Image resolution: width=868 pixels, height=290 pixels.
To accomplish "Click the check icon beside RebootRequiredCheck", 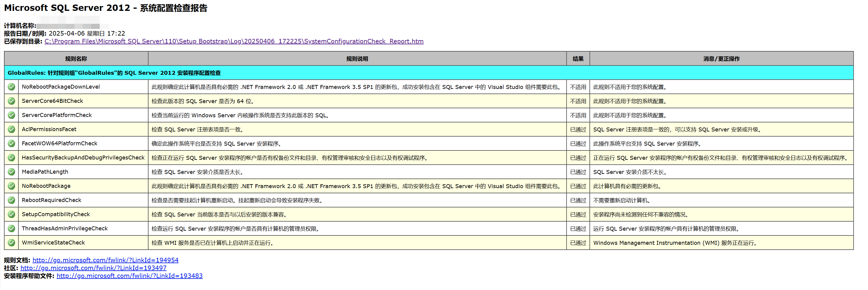I will (11, 200).
